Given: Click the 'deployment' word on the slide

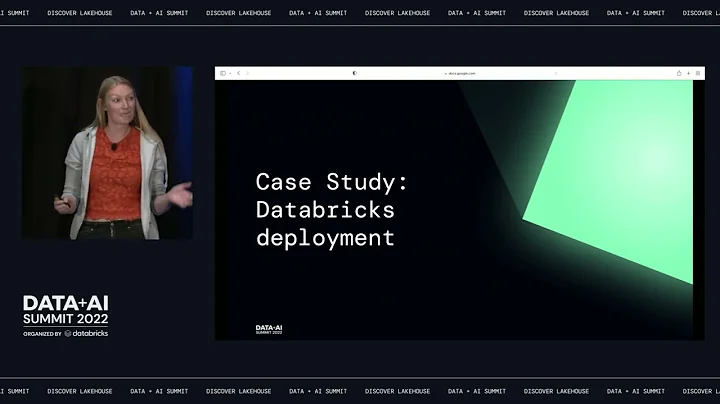Looking at the screenshot, I should coord(325,238).
